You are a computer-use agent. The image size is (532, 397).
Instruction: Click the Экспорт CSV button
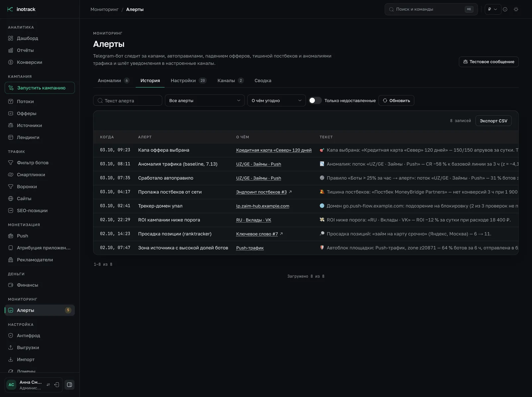[x=493, y=121]
